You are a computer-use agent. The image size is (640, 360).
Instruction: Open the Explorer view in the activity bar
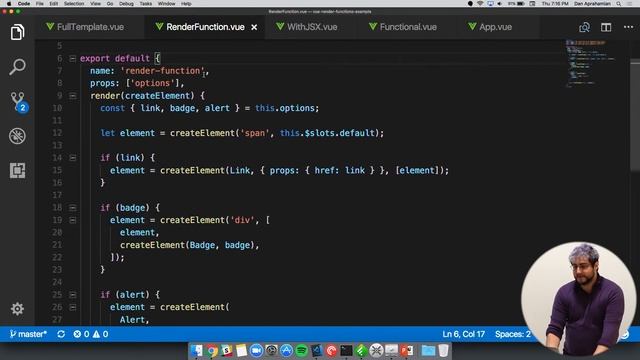(x=17, y=32)
